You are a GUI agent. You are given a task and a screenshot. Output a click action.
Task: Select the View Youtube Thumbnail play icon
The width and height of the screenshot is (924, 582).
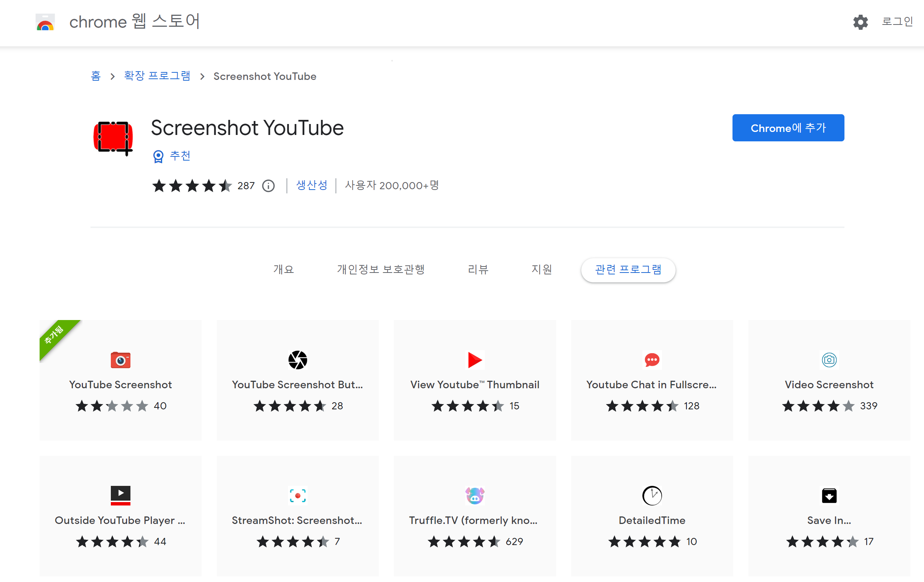click(x=475, y=360)
